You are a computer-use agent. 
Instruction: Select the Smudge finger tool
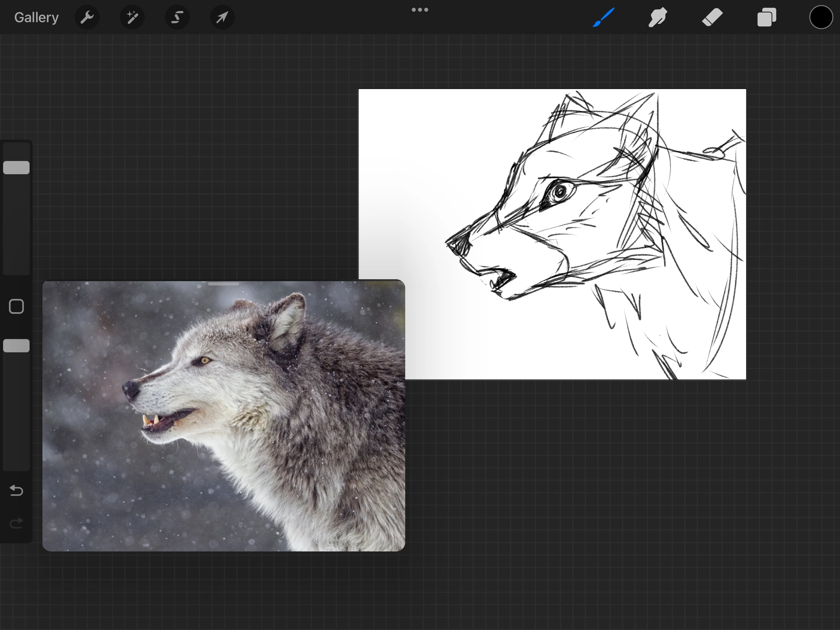click(658, 17)
